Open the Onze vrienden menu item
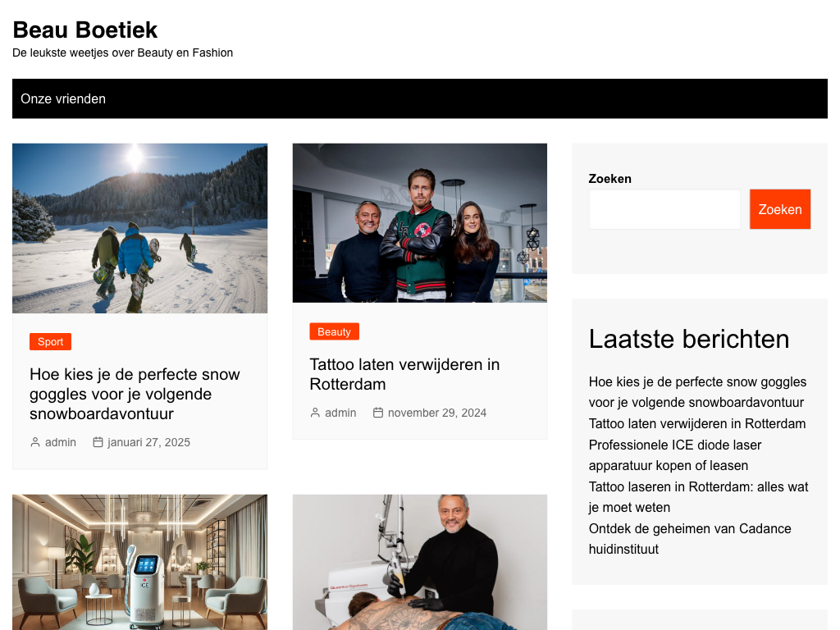 (63, 98)
